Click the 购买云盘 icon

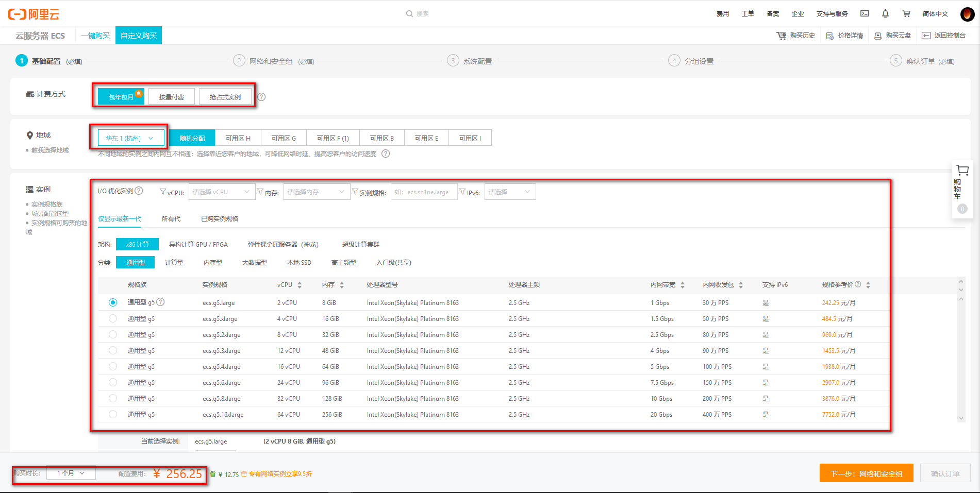tap(877, 36)
